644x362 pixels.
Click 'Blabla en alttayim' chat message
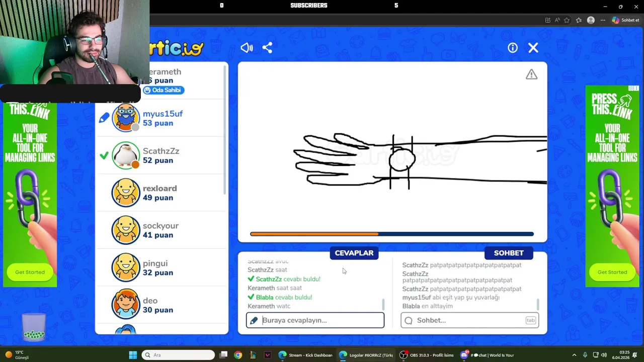[x=428, y=306]
